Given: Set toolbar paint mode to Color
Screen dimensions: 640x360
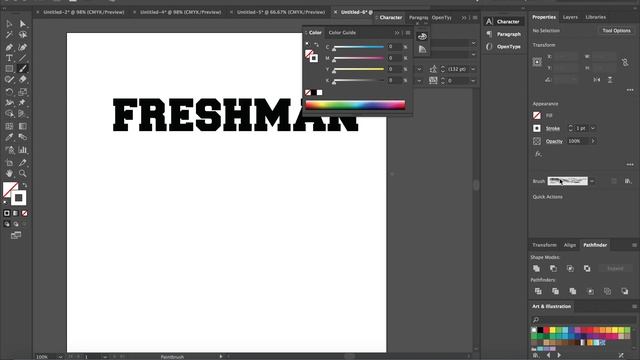Looking at the screenshot, I should (7, 213).
